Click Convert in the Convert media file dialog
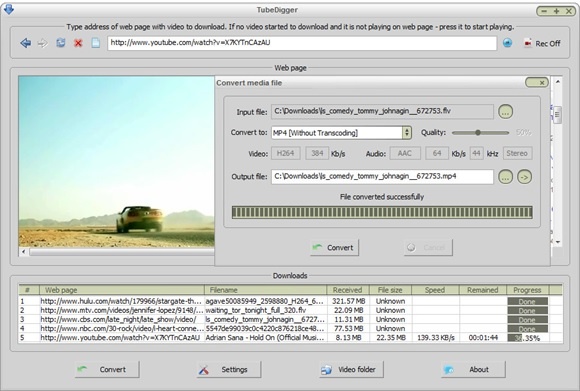The image size is (580, 391). 334,247
